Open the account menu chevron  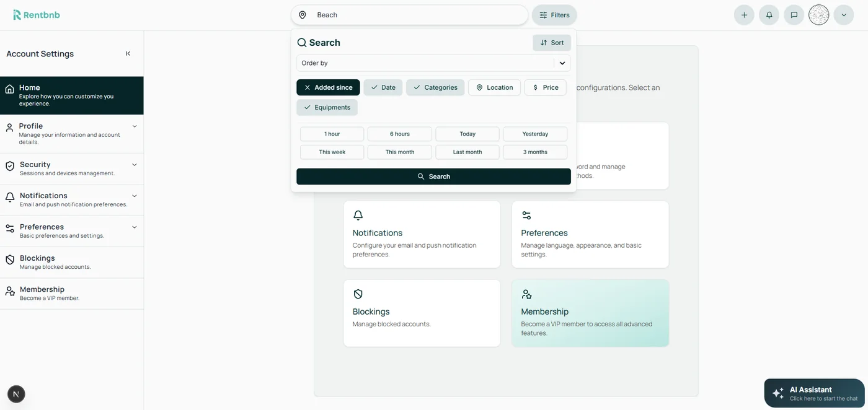[x=843, y=15]
